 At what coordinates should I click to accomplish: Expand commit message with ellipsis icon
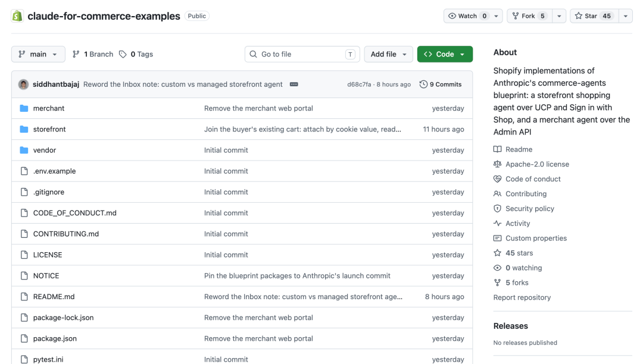pos(294,84)
